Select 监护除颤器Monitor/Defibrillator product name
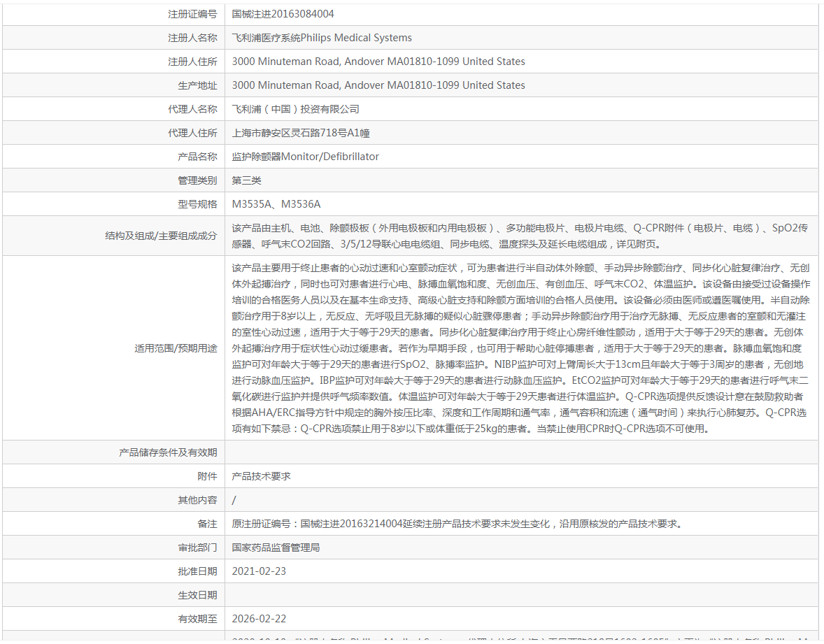Screen dimensions: 824x644 pyautogui.click(x=305, y=157)
